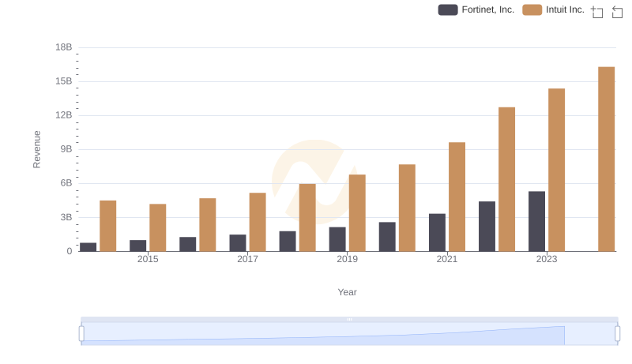Viewport: 632px width, 364px height.
Task: Select the Fortinet bar for 2019
Action: coord(337,239)
